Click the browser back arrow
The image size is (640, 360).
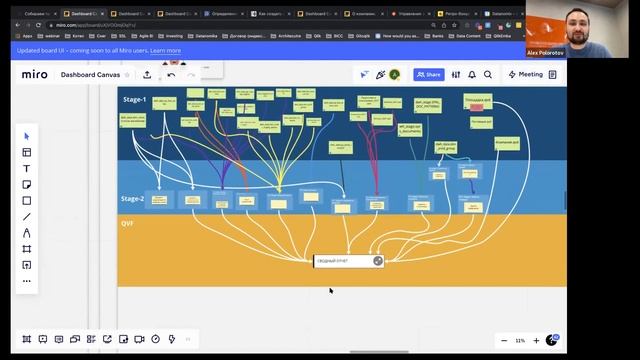click(18, 25)
